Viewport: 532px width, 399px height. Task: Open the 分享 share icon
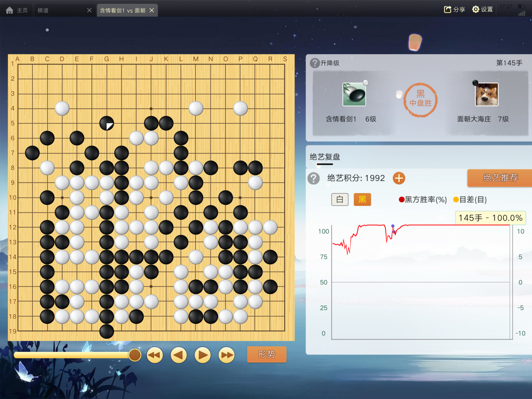[x=447, y=10]
